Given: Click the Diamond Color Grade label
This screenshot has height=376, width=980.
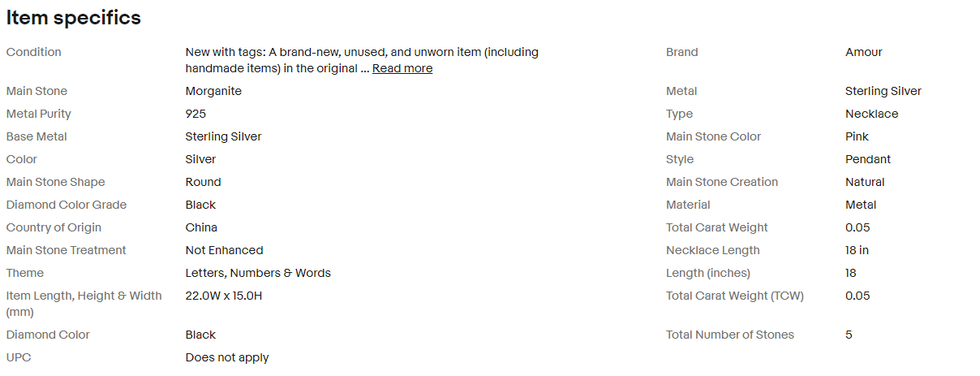Looking at the screenshot, I should 67,205.
